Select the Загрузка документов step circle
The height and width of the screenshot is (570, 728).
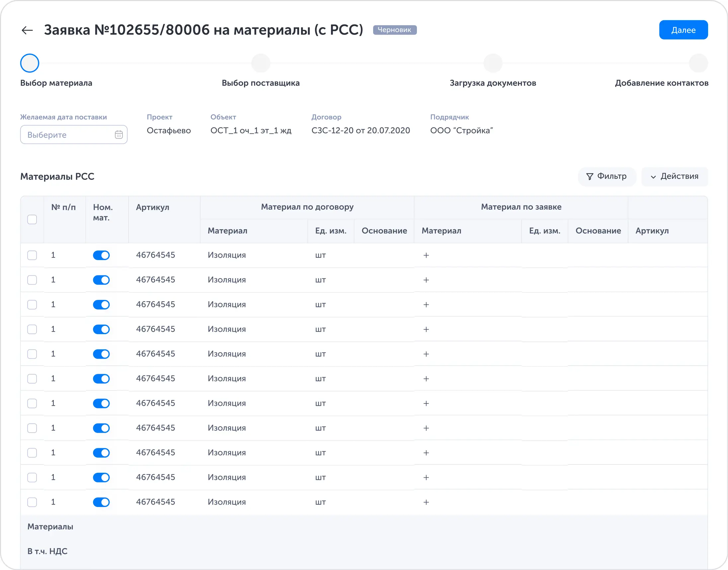point(493,63)
